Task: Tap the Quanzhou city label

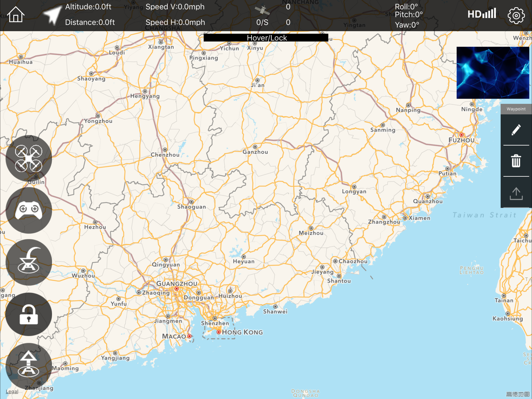Action: tap(428, 201)
